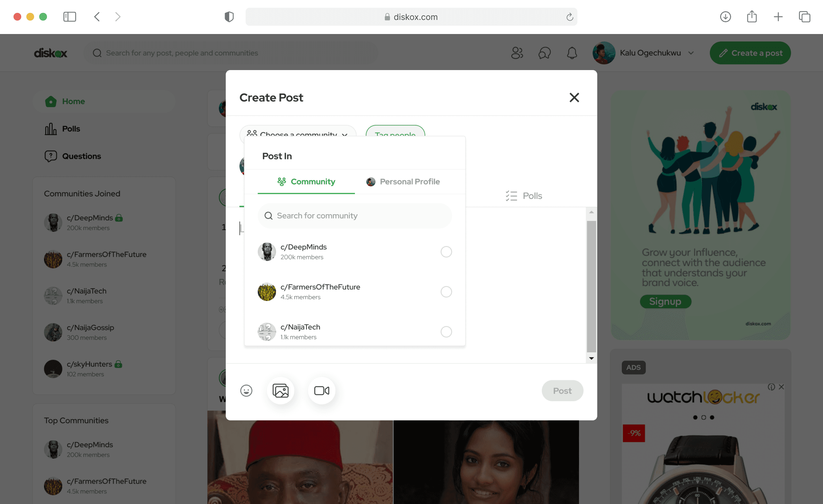Toggle Safari sidebar icon
The image size is (823, 504).
pyautogui.click(x=69, y=17)
